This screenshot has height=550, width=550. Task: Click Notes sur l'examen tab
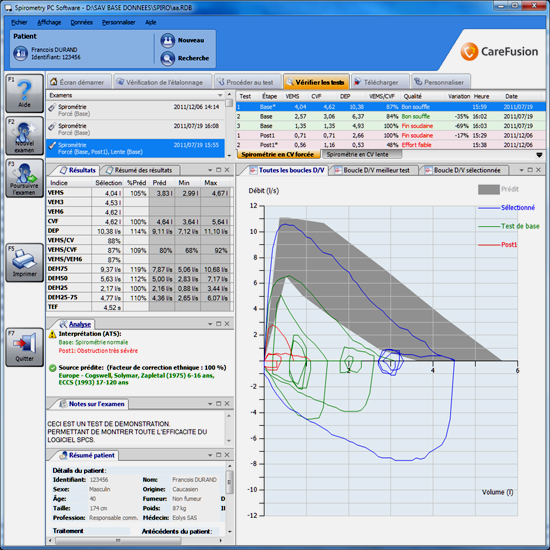pos(92,404)
